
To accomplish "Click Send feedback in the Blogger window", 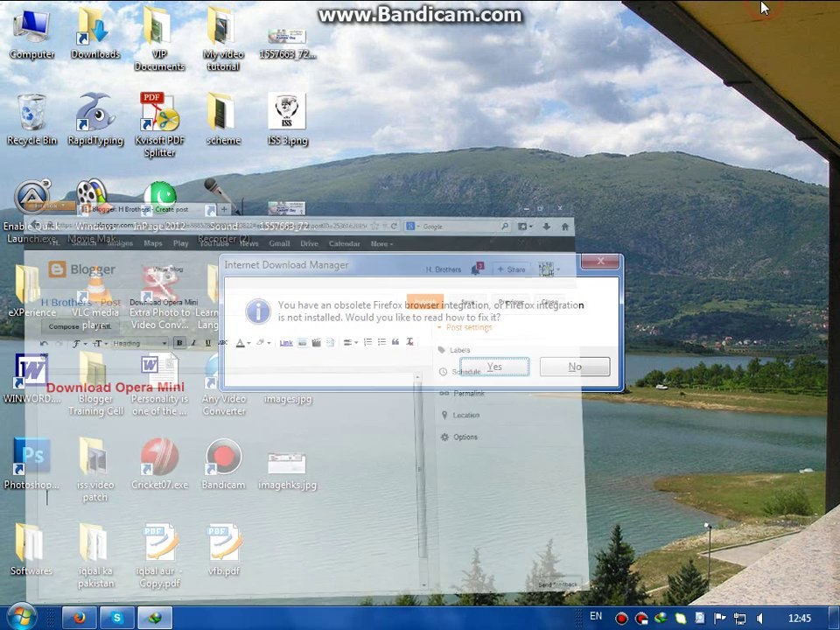I will tap(558, 584).
